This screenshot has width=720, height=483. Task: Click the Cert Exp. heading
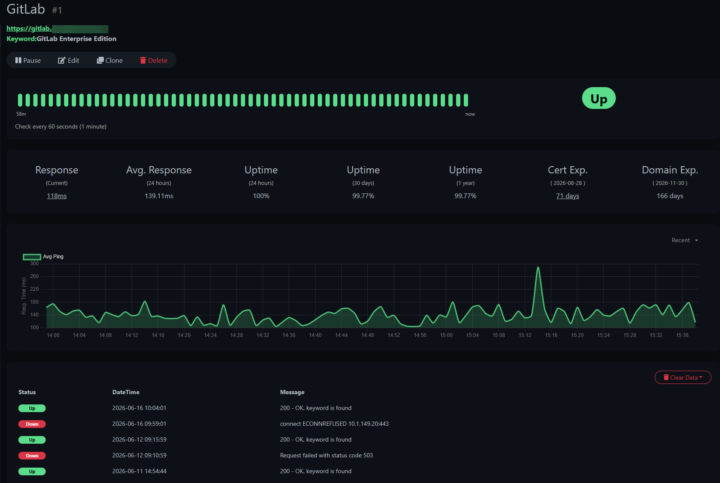point(567,170)
